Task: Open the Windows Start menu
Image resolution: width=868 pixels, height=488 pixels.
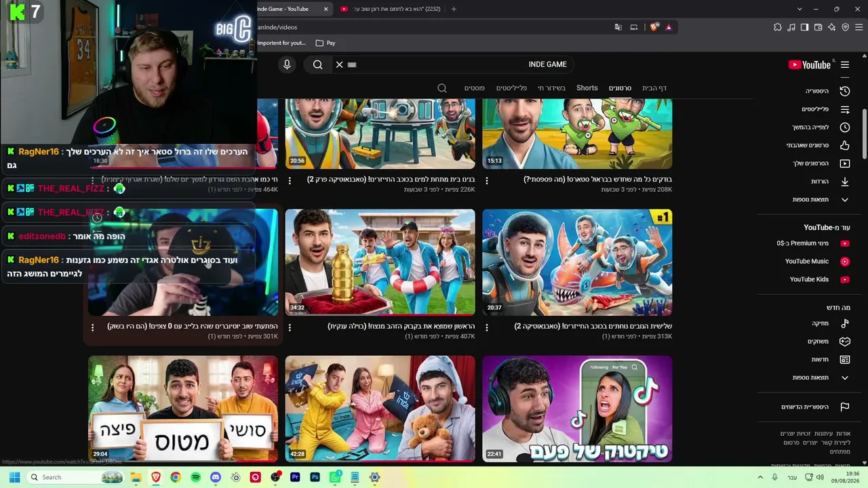Action: [14, 477]
